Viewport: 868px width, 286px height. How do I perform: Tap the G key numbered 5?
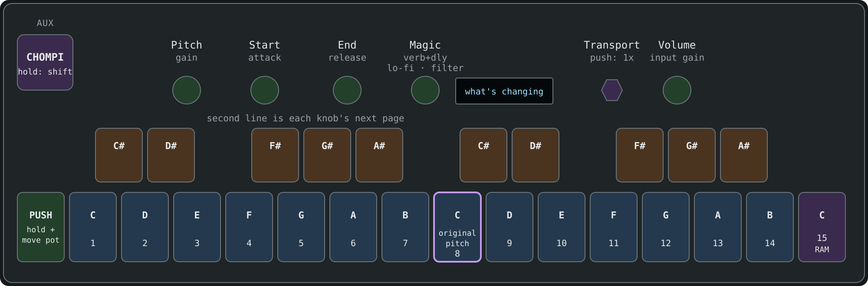tap(301, 227)
